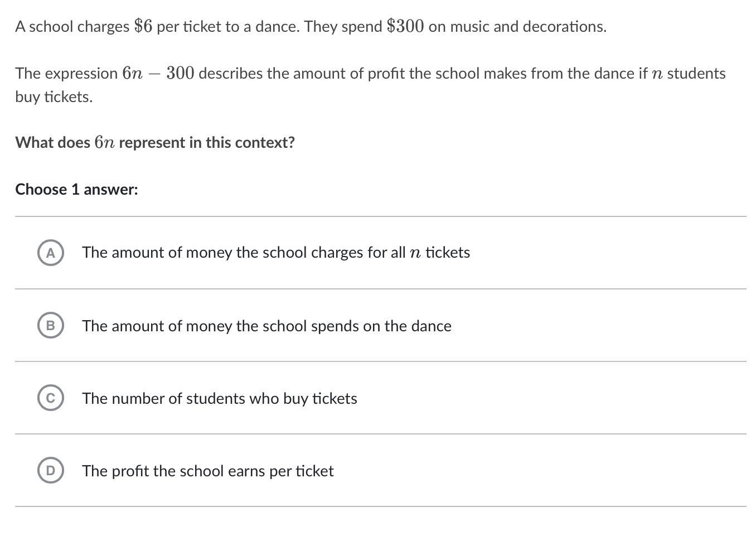Viewport: 756px width, 536px height.
Task: Click the "6n" term in the bold question
Action: [x=104, y=142]
